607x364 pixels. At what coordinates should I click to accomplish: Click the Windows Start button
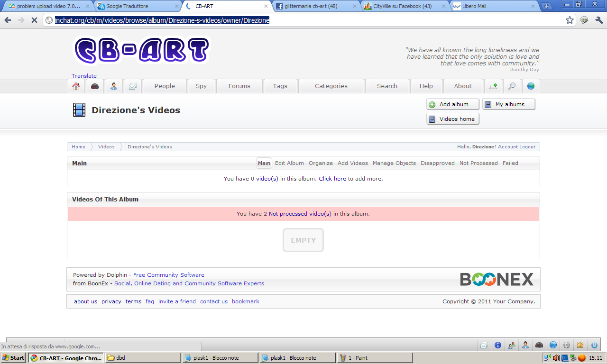tap(13, 358)
